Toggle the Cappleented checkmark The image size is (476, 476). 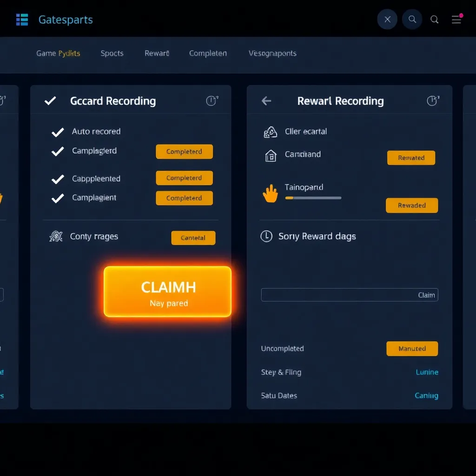pos(58,179)
